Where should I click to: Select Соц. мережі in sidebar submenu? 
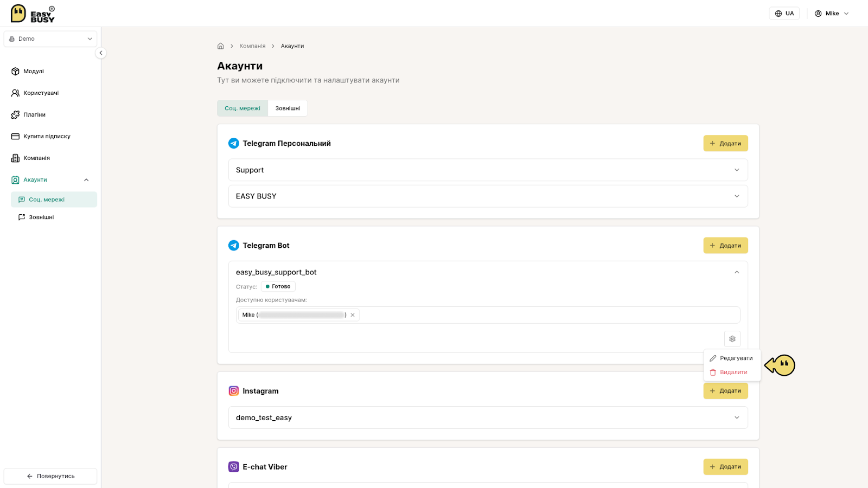pyautogui.click(x=54, y=200)
